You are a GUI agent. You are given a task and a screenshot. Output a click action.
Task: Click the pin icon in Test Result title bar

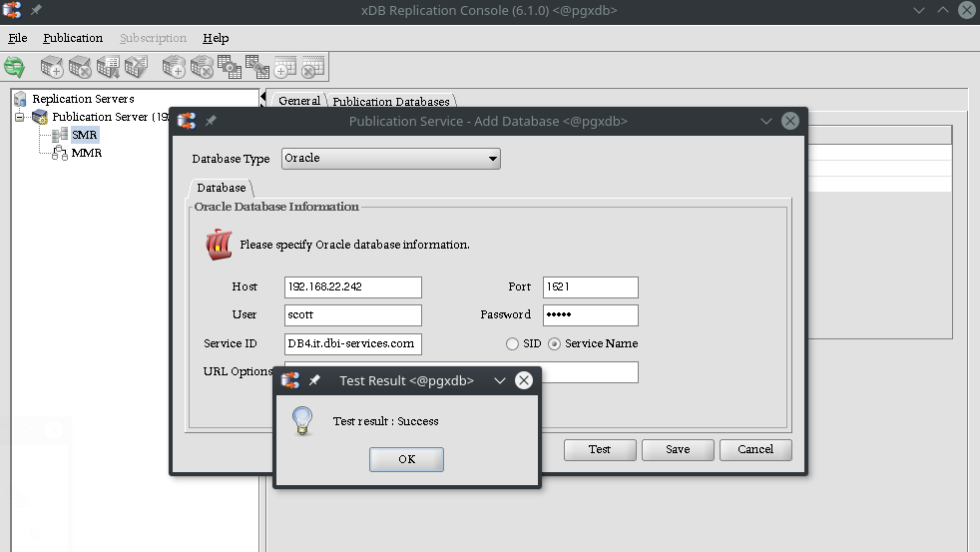point(314,380)
